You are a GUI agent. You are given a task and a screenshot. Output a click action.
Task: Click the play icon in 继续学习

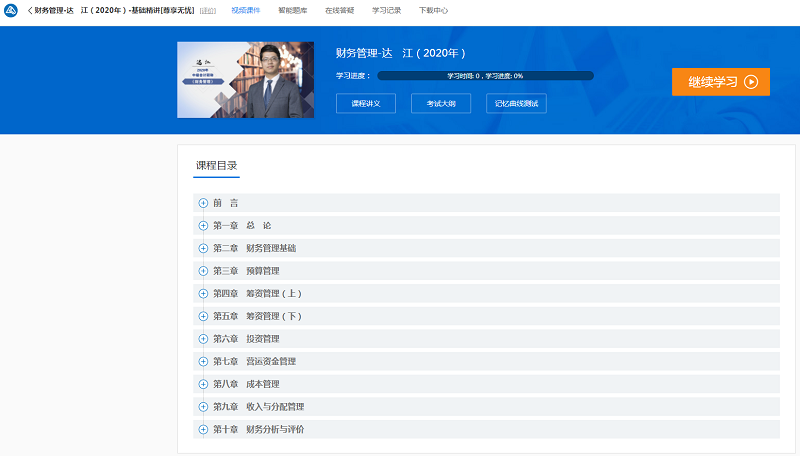pos(751,82)
